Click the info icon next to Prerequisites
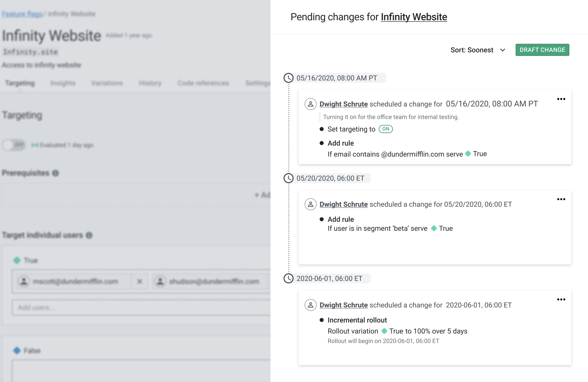The width and height of the screenshot is (588, 382). coord(56,174)
